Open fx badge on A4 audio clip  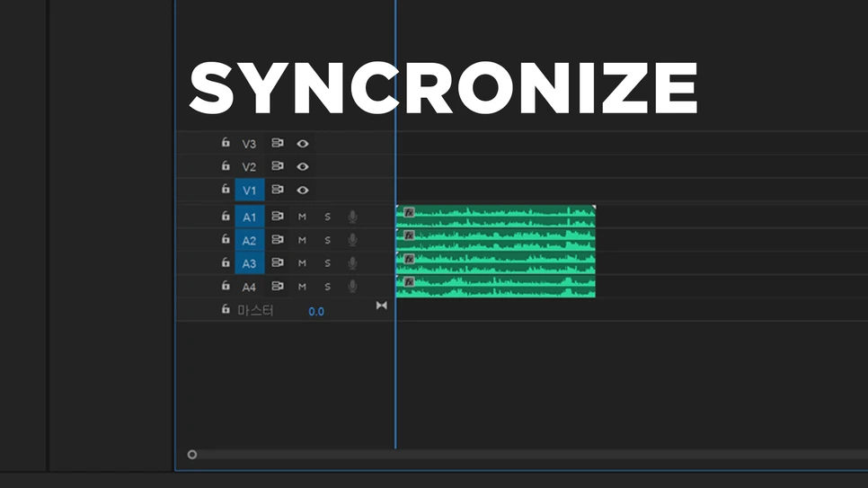[409, 282]
